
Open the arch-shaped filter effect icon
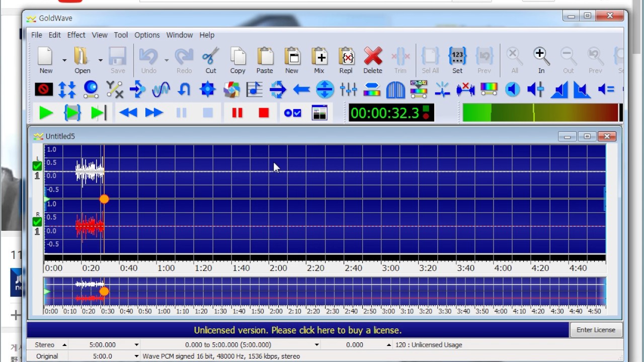[x=395, y=89]
